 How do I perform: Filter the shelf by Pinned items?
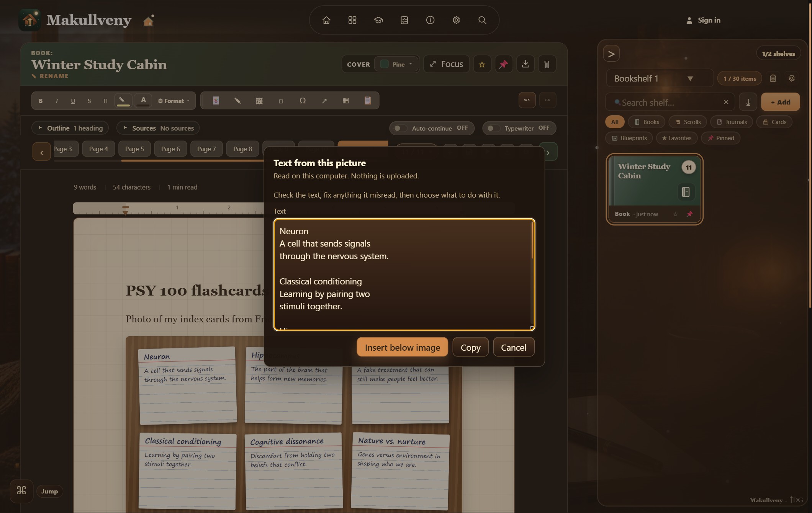pos(720,138)
